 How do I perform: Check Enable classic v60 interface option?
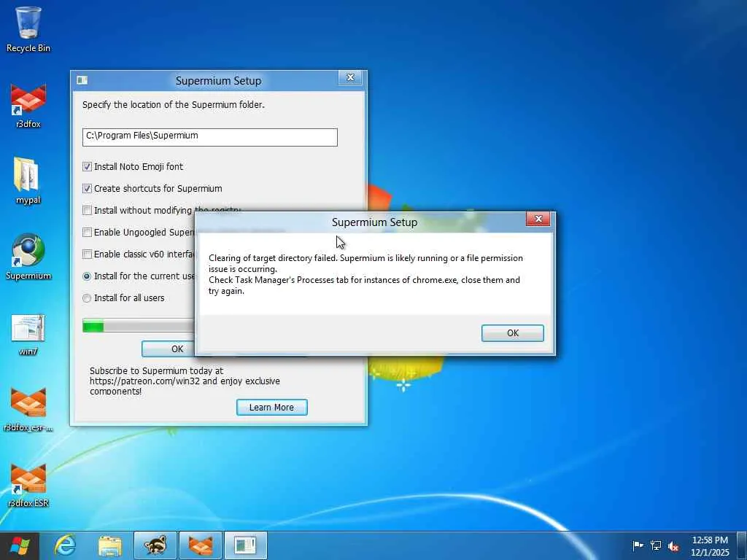pyautogui.click(x=87, y=254)
